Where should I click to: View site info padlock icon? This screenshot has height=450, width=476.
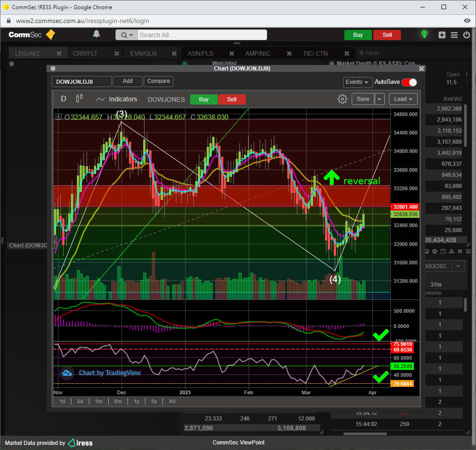click(x=8, y=21)
